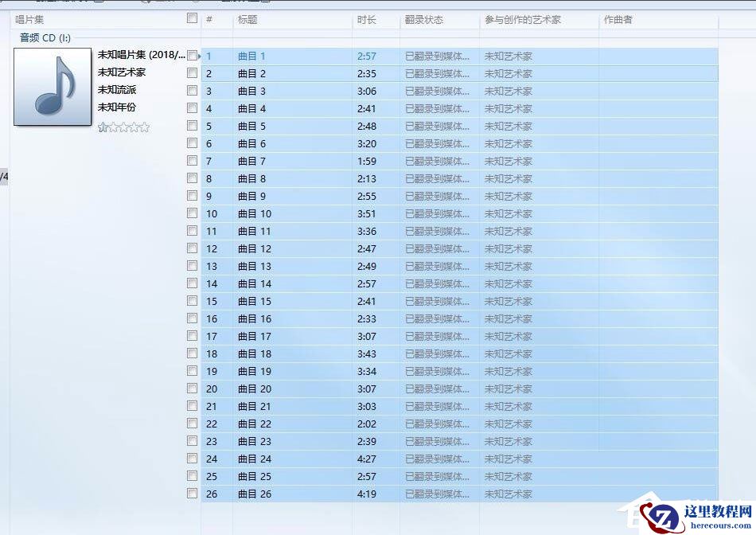This screenshot has height=535, width=756.
Task: Uncheck the checkbox for 曲目 1
Action: [192, 56]
